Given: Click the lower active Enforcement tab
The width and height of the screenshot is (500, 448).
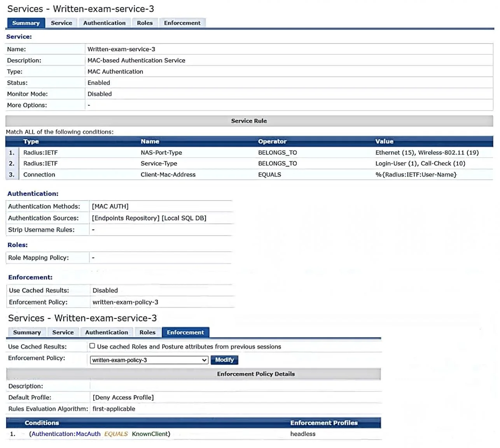Looking at the screenshot, I should point(185,332).
